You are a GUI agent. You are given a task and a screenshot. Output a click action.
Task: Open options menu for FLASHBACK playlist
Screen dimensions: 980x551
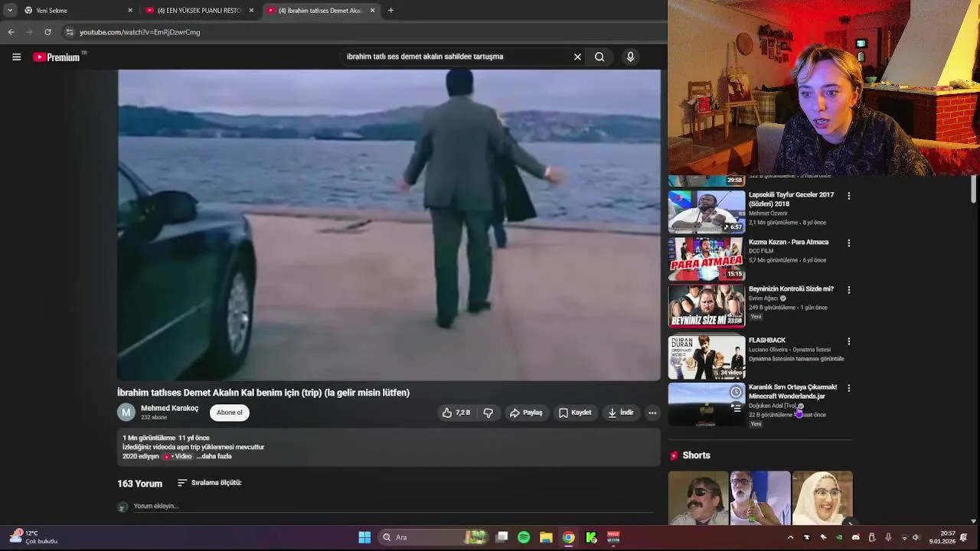coord(848,341)
